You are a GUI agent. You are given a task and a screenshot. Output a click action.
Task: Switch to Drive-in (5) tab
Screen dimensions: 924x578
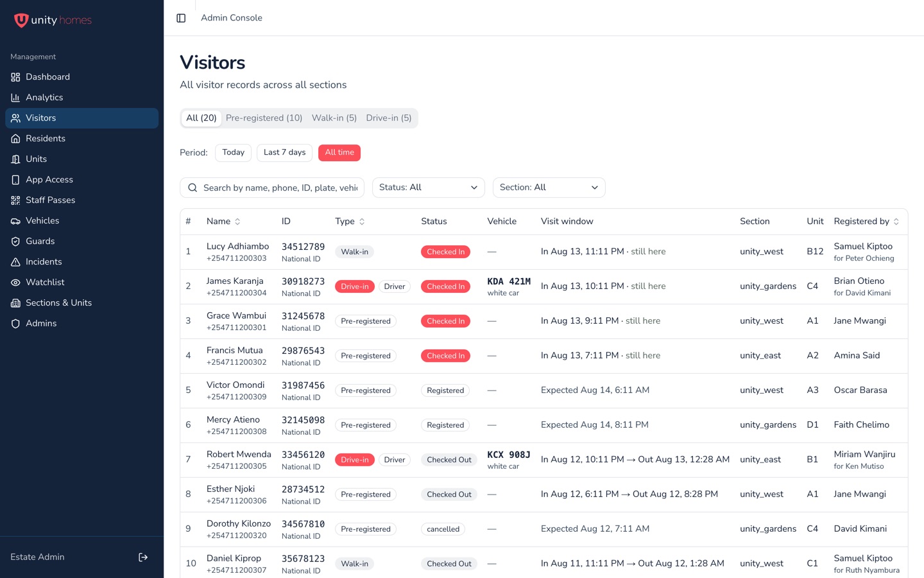(x=389, y=118)
